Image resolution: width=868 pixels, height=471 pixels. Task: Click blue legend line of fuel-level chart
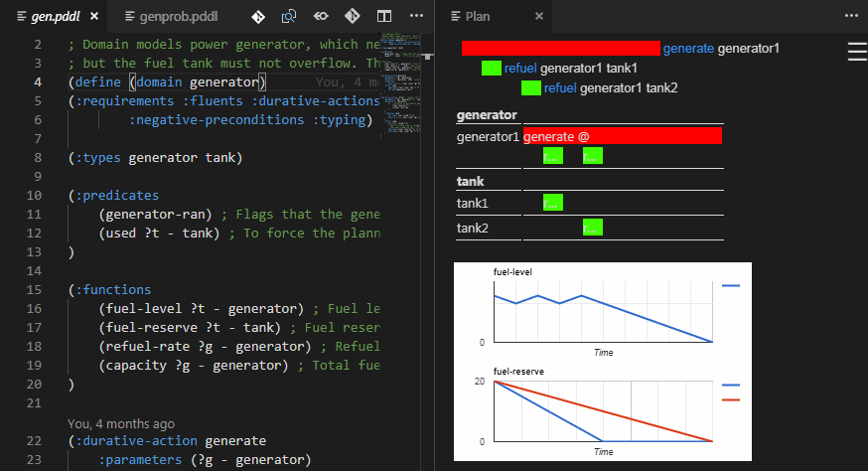[731, 286]
